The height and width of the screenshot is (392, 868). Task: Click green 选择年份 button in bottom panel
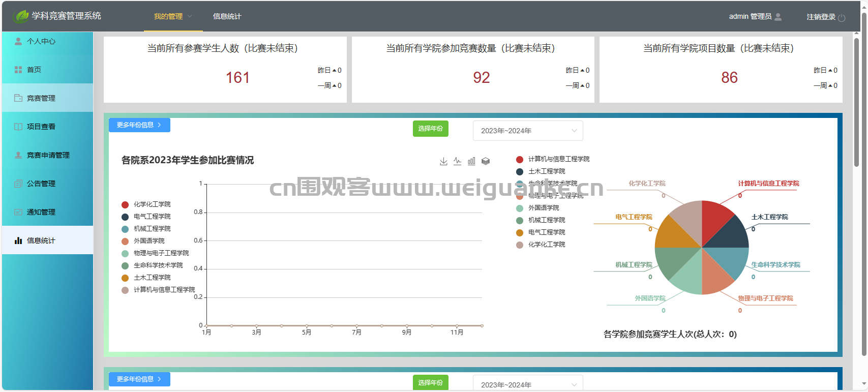[430, 383]
